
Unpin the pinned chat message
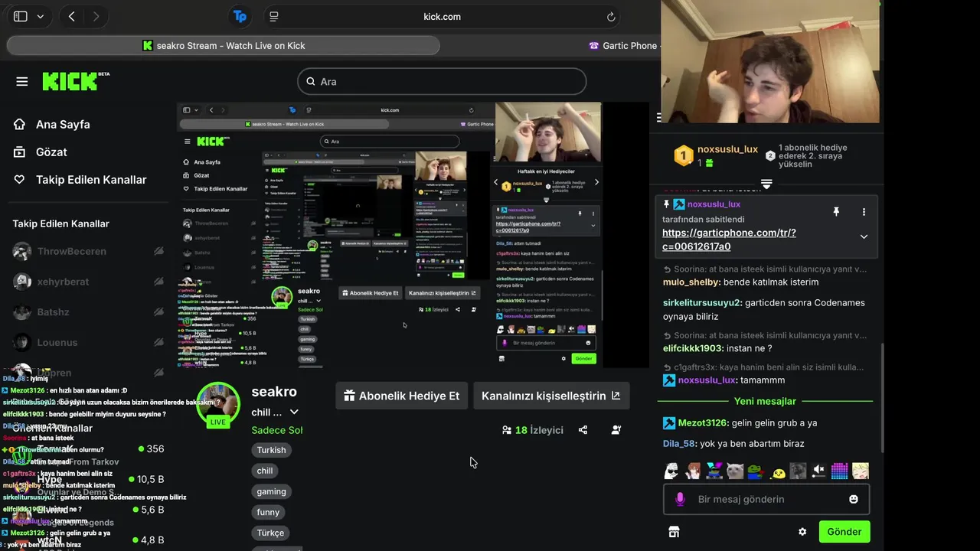(836, 212)
